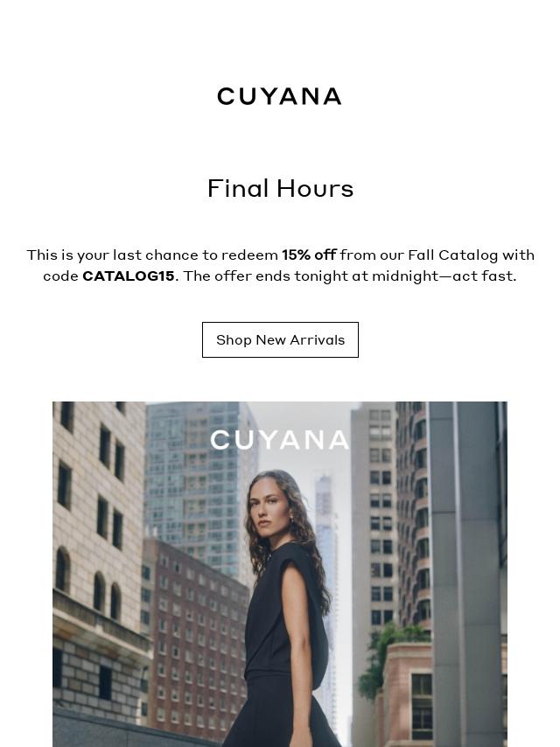Select the Final Hours heading
The width and height of the screenshot is (560, 747).
(280, 189)
